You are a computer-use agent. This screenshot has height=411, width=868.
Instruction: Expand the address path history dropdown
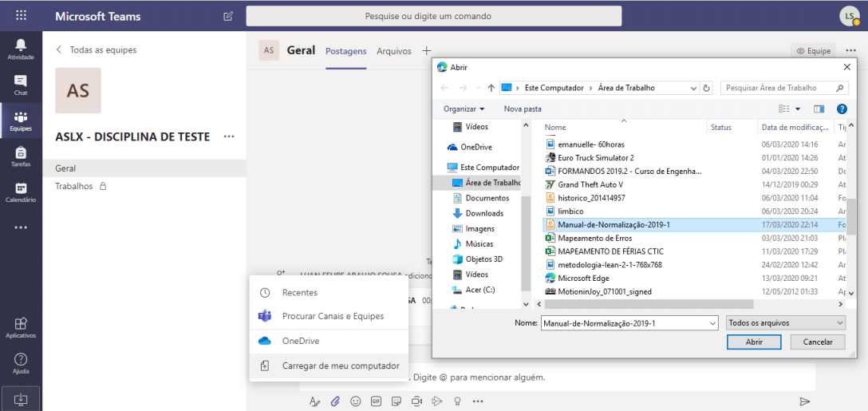pos(694,88)
